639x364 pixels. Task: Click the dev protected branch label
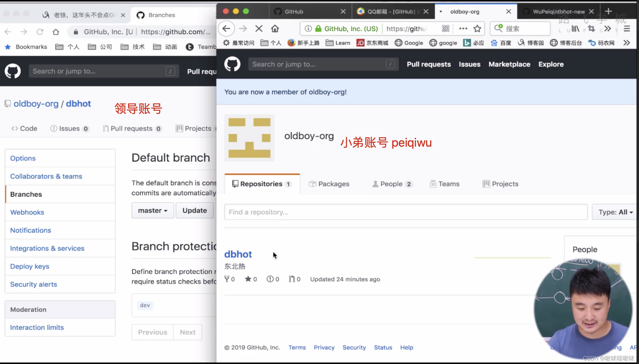145,305
